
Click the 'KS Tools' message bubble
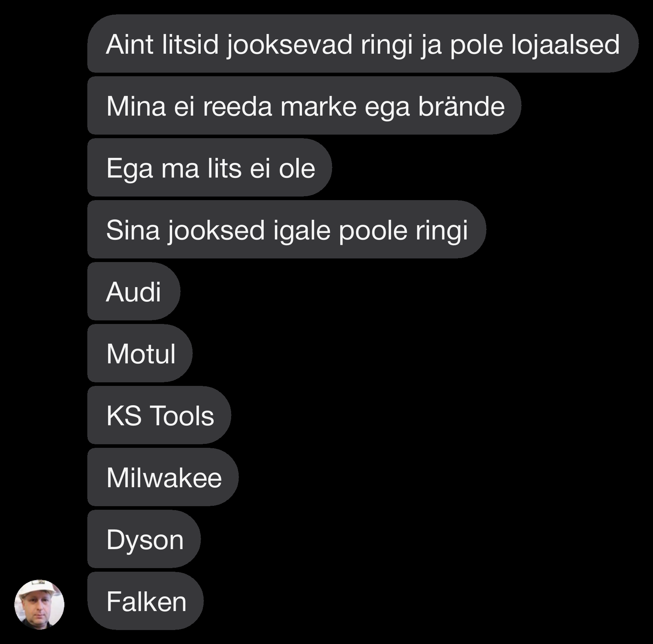point(159,415)
